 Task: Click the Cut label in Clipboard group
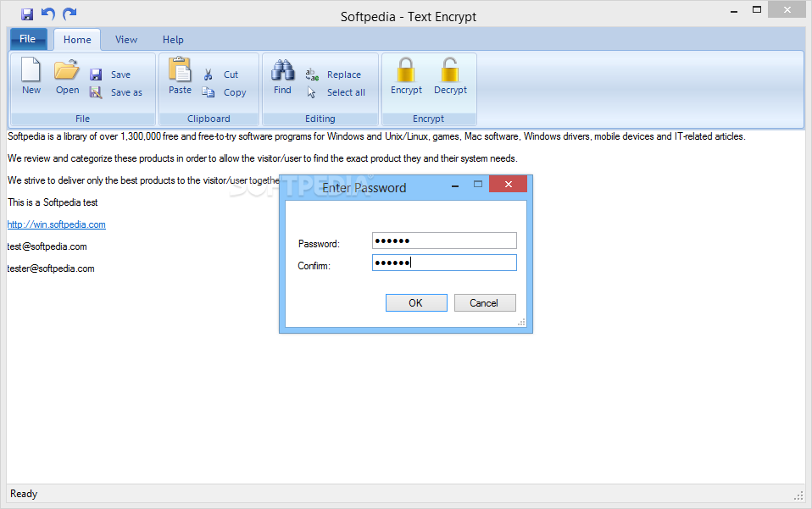point(231,75)
